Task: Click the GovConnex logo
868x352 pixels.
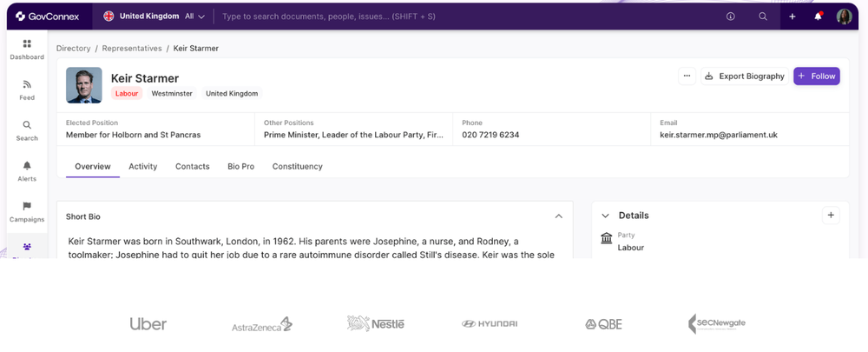Action: point(47,16)
